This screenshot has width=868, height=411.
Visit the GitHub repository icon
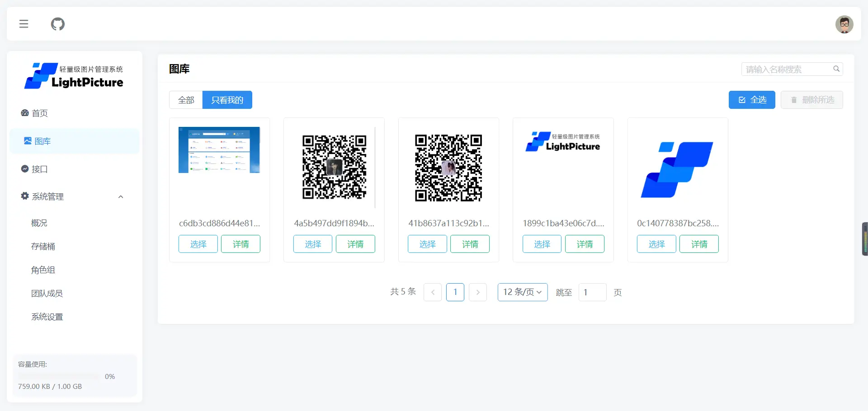[x=57, y=24]
